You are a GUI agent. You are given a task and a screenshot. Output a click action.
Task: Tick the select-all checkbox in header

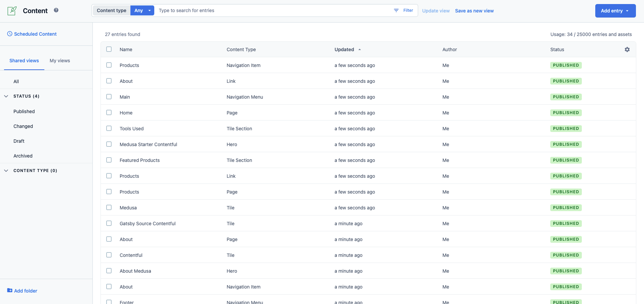click(109, 49)
